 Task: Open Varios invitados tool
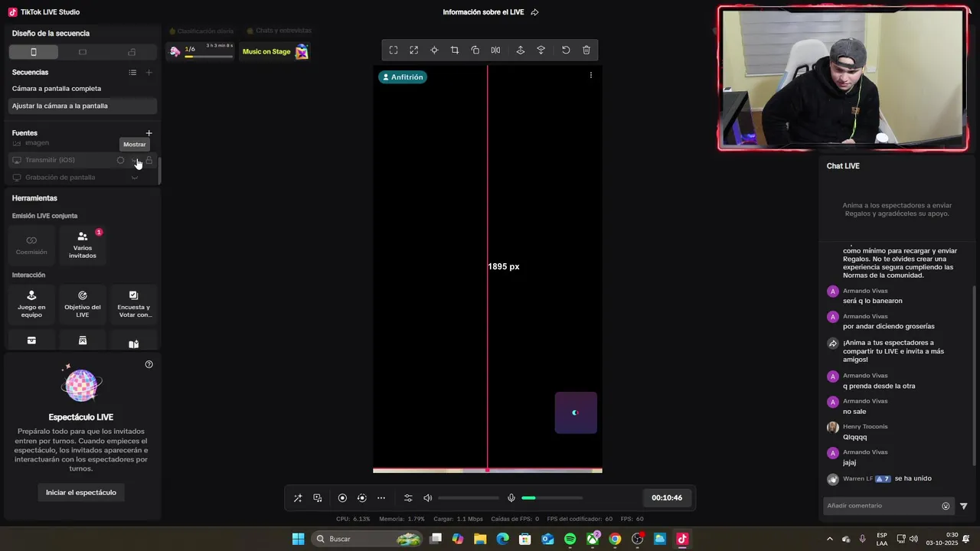(83, 245)
